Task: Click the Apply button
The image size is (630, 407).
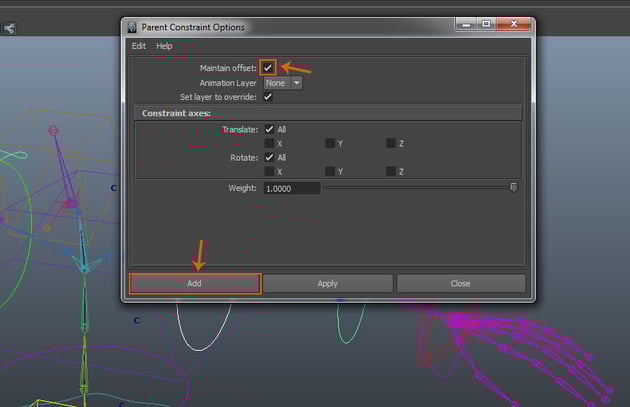Action: (x=327, y=284)
